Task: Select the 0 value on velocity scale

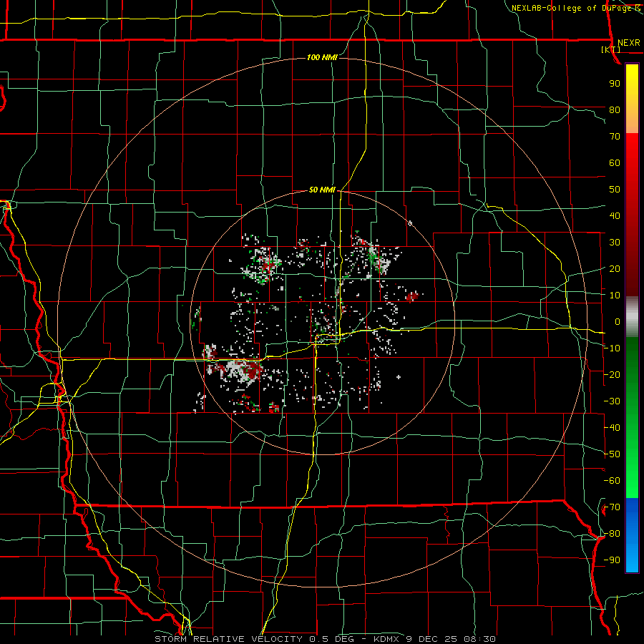Action: pyautogui.click(x=618, y=321)
